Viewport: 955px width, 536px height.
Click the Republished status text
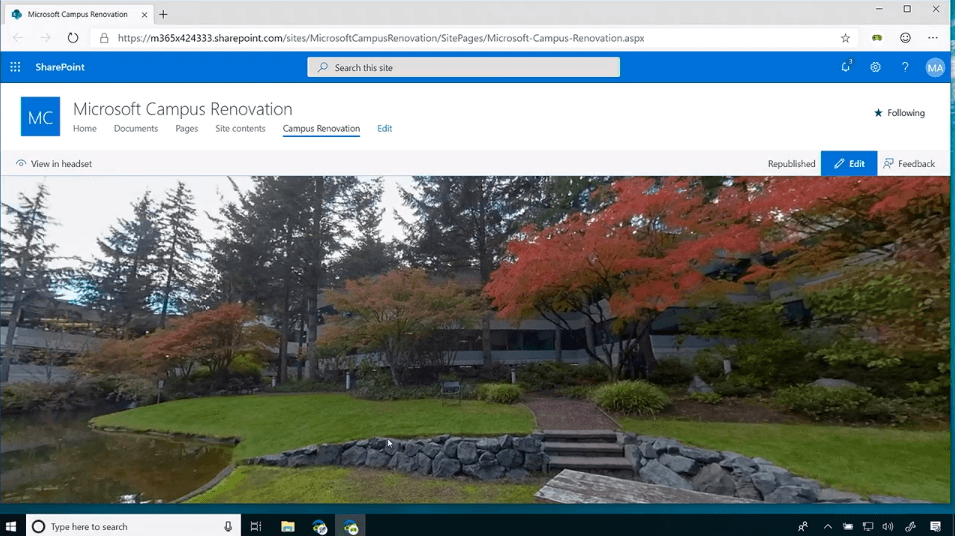coord(791,164)
